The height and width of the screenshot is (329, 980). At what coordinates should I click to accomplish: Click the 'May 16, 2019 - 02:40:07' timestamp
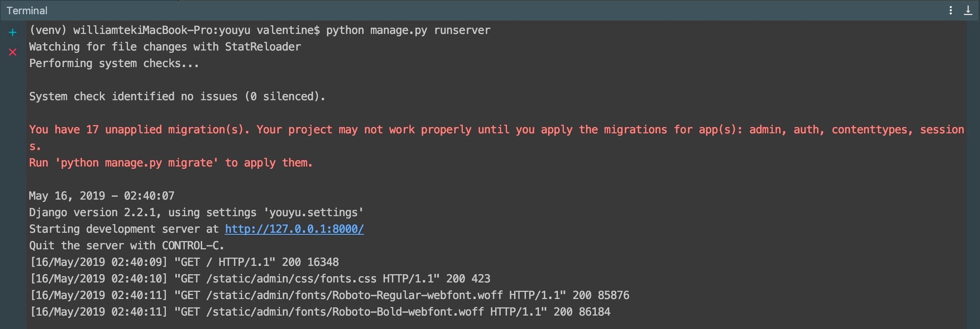[102, 196]
